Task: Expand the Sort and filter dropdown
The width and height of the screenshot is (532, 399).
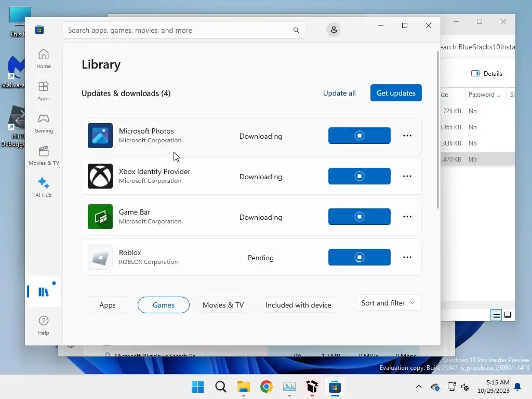Action: click(389, 303)
